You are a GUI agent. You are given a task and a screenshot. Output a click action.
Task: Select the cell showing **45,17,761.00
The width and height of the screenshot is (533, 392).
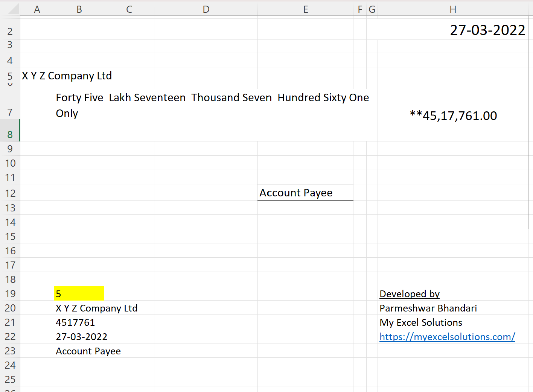[453, 115]
